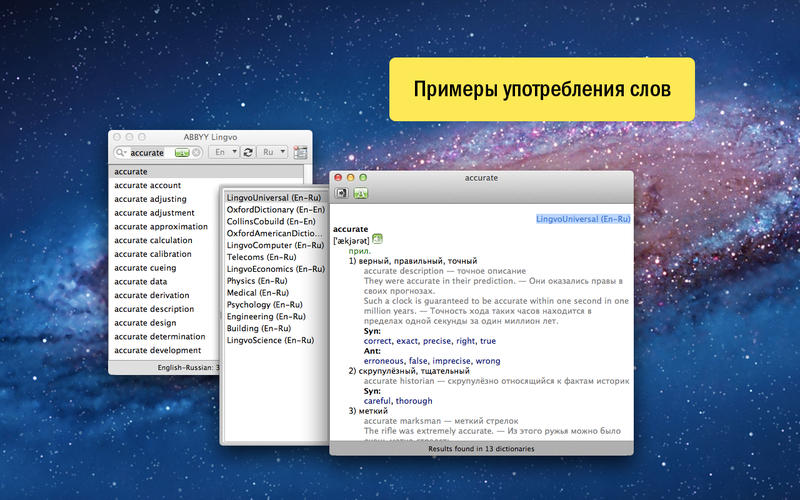Open the synonym link 'precise'
Screen dimensions: 800x500
[x=437, y=341]
